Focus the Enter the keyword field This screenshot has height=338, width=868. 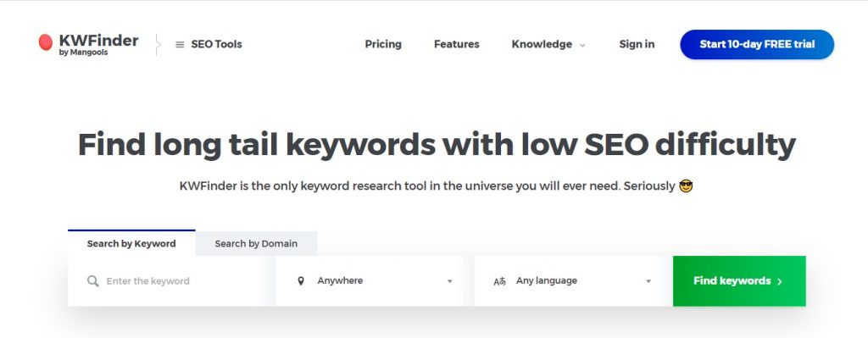171,281
